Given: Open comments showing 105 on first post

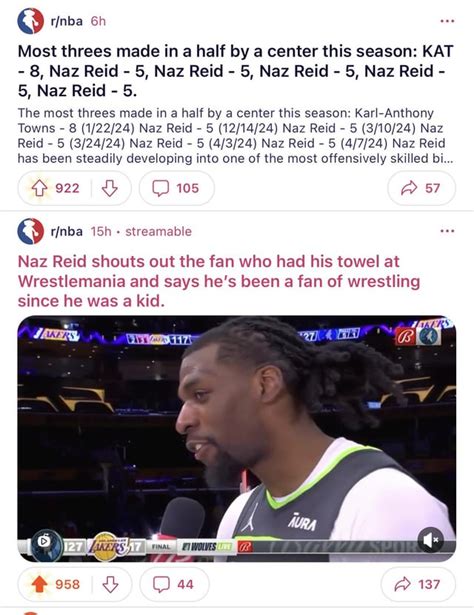Looking at the screenshot, I should [176, 188].
